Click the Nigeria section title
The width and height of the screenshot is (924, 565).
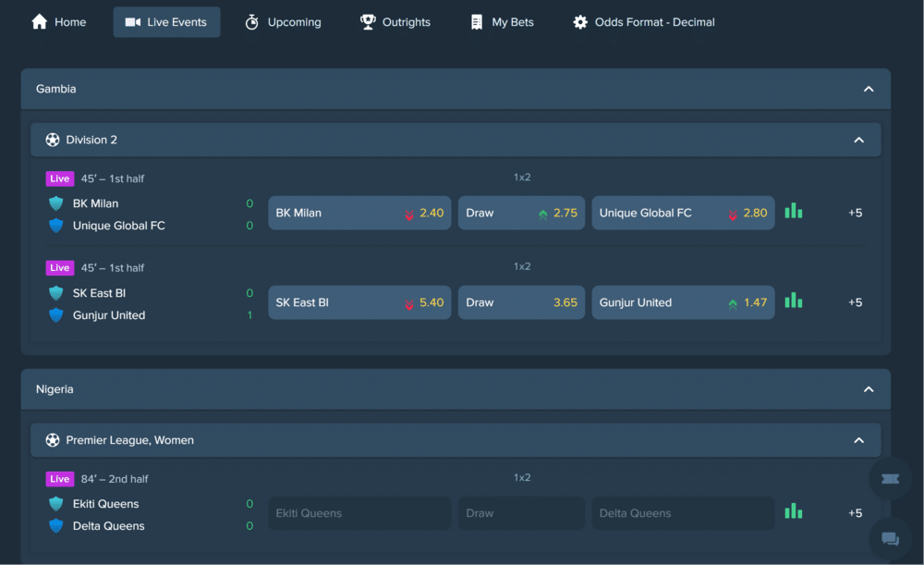(x=55, y=389)
